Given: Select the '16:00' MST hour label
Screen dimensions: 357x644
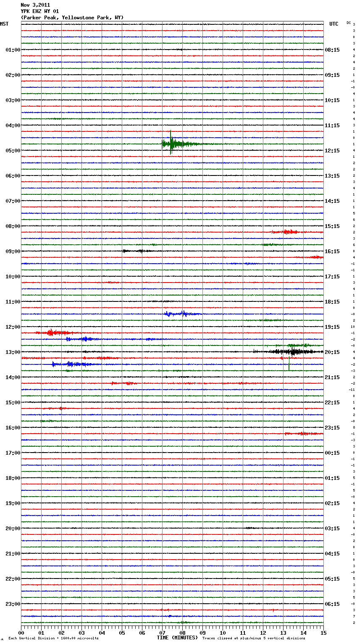Looking at the screenshot, I should tap(13, 428).
